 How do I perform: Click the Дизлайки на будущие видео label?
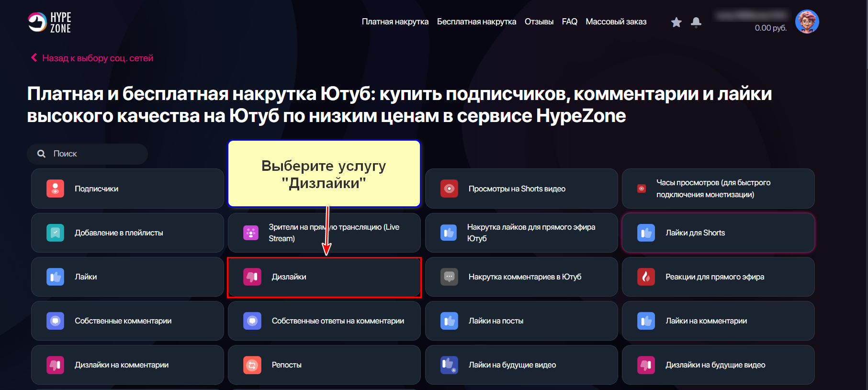[715, 365]
